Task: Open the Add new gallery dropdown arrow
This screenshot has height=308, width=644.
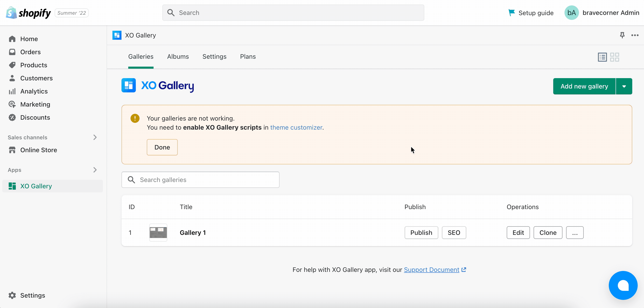Action: click(x=624, y=86)
